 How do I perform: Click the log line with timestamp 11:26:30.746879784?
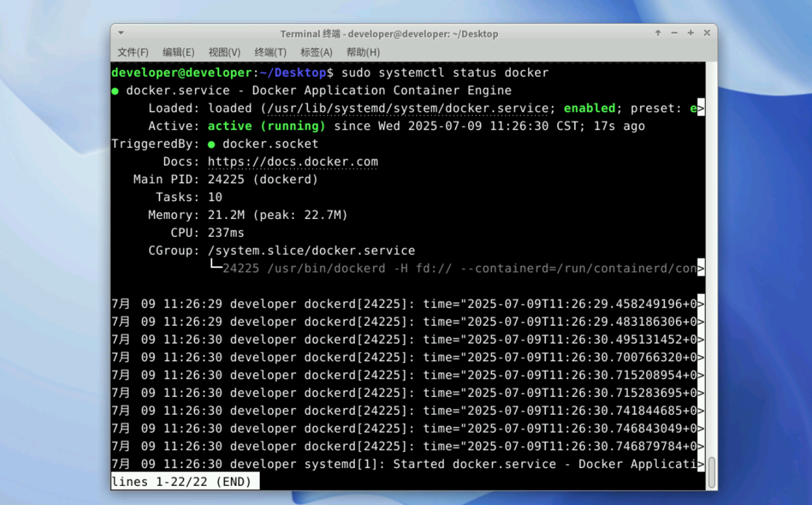tap(408, 447)
